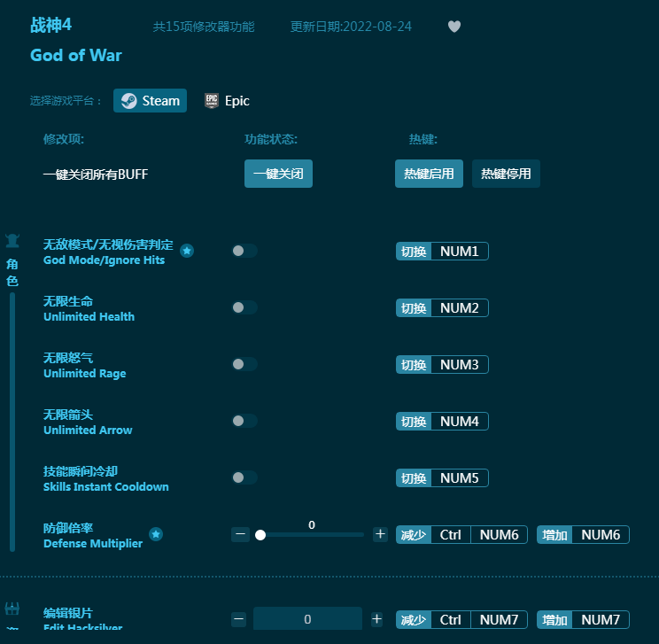Image resolution: width=659 pixels, height=644 pixels.
Task: Click the 增加 label in Edit Hacksilver hotkey
Action: [554, 619]
